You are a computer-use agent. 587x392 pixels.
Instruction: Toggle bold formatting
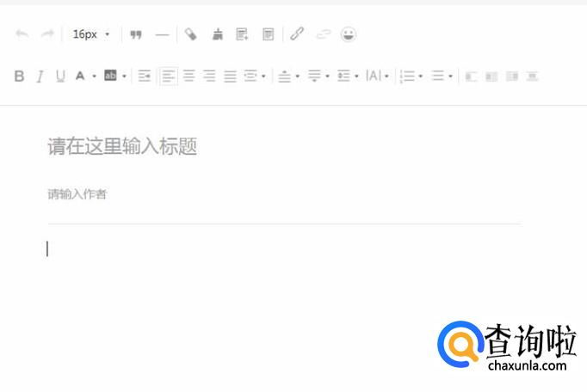(x=19, y=76)
